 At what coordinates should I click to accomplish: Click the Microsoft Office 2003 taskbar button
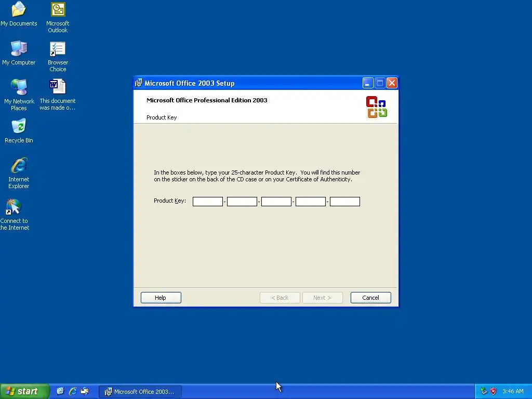(x=140, y=392)
